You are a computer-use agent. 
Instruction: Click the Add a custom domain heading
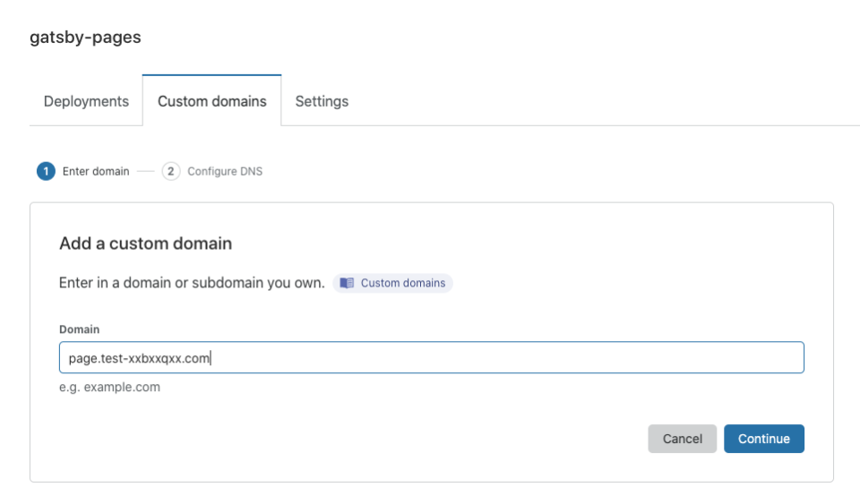(145, 243)
